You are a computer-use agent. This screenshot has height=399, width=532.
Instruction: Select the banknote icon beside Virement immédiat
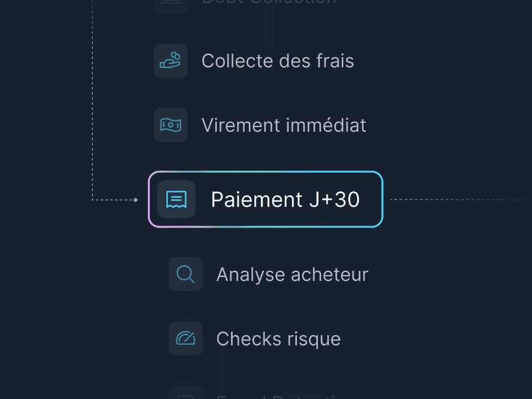point(170,125)
